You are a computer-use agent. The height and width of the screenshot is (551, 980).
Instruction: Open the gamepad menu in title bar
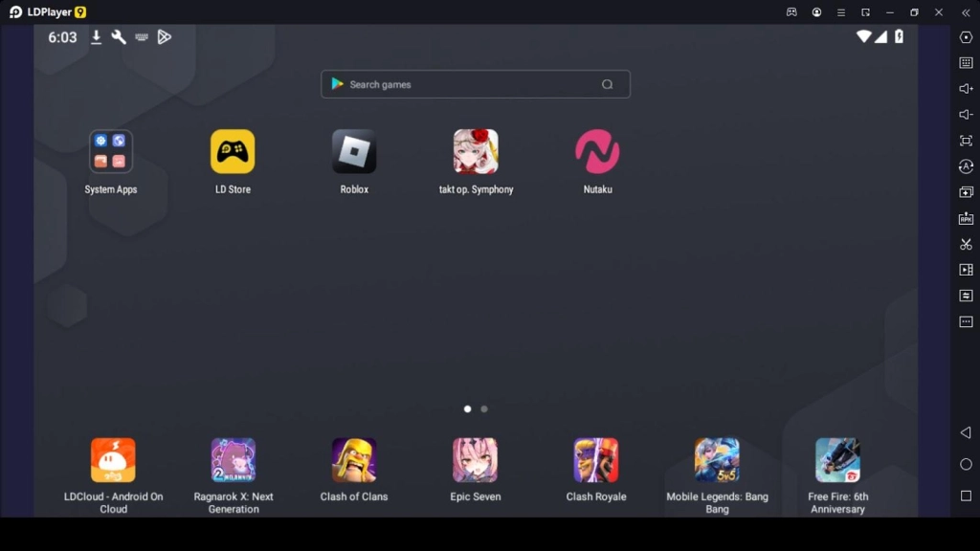[791, 12]
